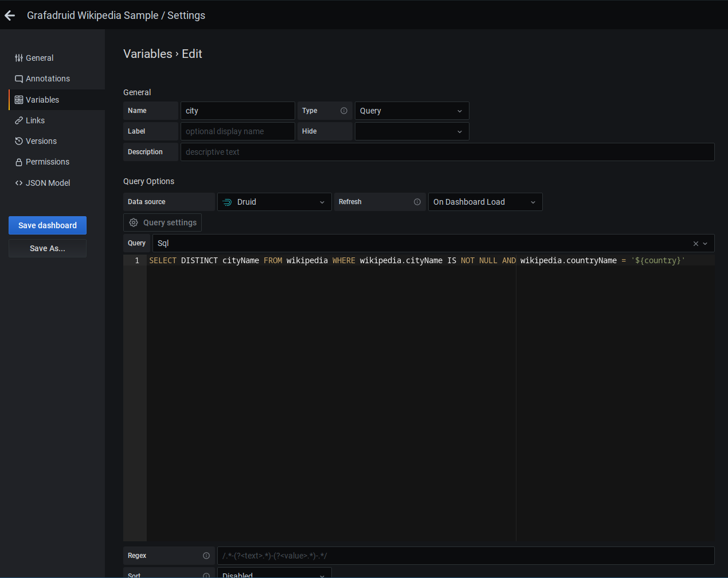Click the Save As... button
The image size is (728, 578).
click(x=48, y=248)
